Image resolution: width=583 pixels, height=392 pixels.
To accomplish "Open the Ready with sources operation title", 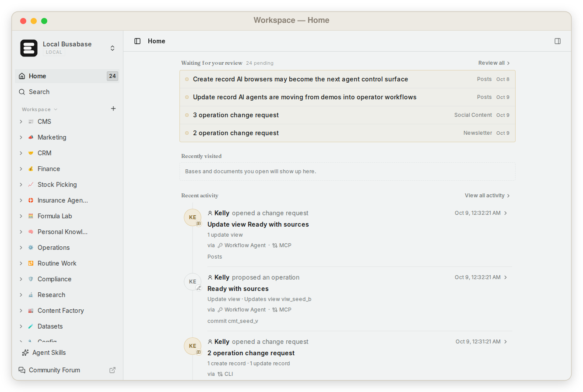I will 238,289.
